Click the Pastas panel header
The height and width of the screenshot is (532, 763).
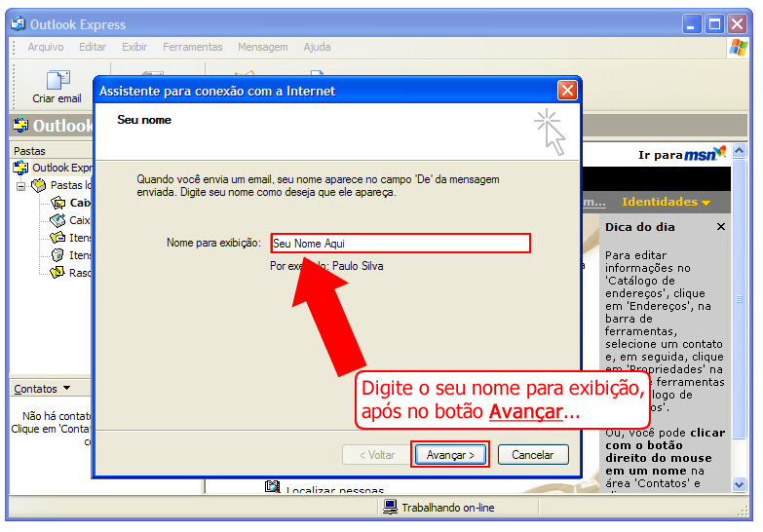coord(51,150)
